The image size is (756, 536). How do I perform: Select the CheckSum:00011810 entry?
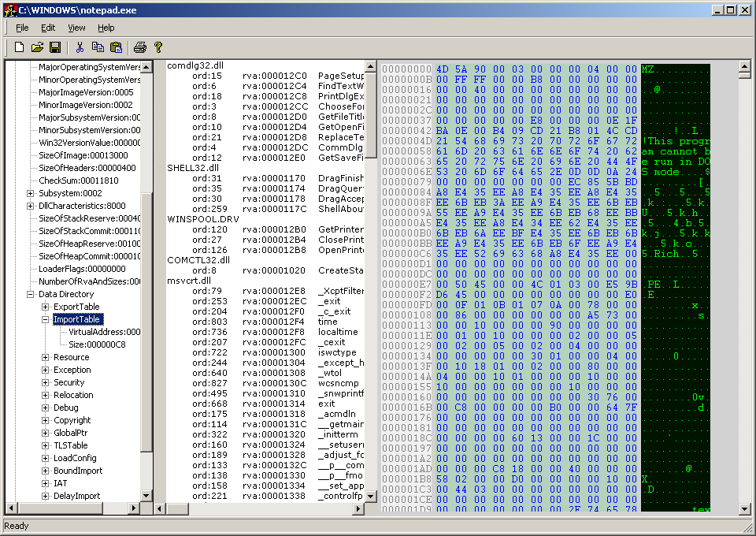tap(78, 181)
